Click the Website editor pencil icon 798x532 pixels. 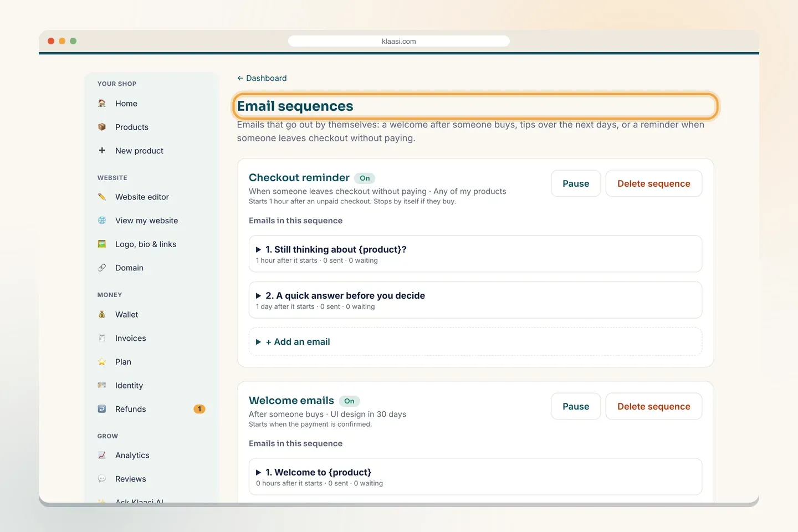(x=102, y=197)
